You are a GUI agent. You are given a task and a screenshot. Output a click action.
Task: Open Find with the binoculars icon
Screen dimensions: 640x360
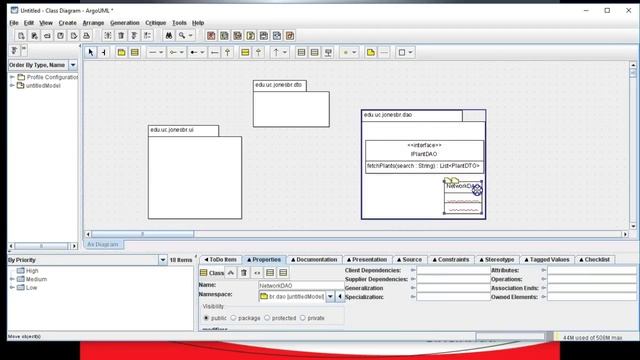pyautogui.click(x=169, y=36)
